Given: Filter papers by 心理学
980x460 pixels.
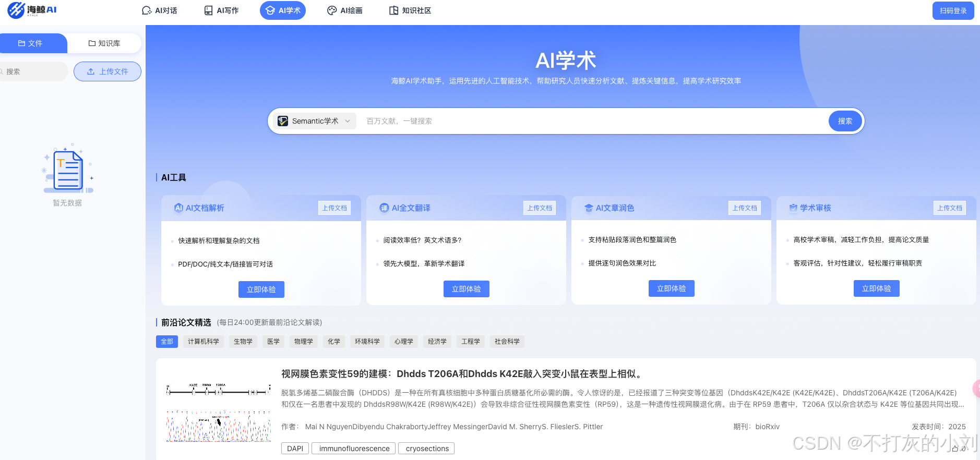Looking at the screenshot, I should [404, 342].
